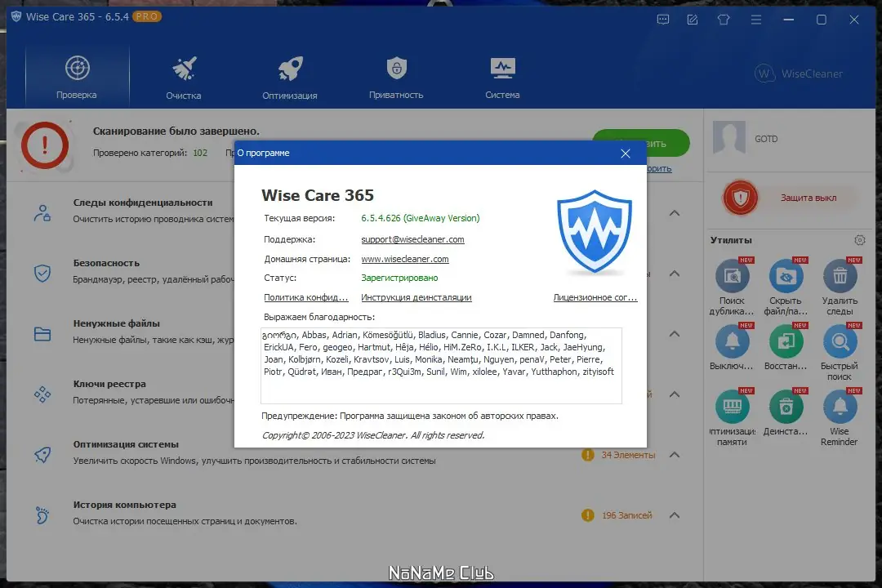Open the Wise Reminder utility
Screen dimensions: 882x588
tap(840, 417)
